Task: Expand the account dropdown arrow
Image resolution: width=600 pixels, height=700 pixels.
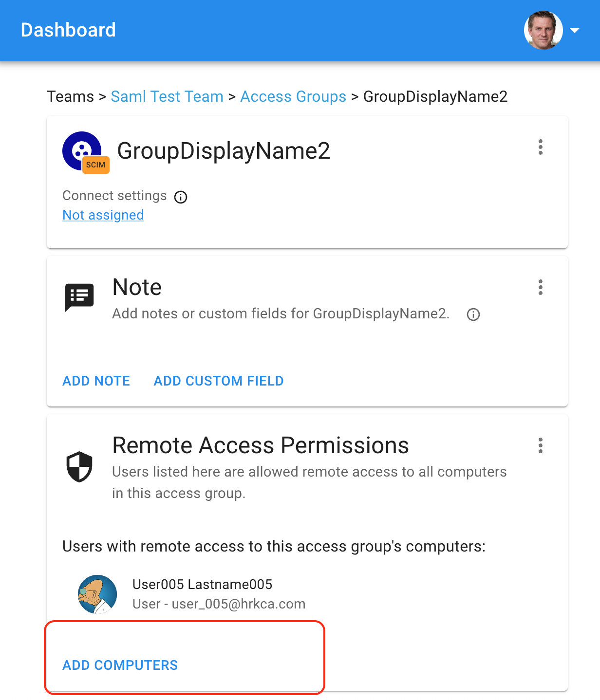Action: (x=575, y=30)
